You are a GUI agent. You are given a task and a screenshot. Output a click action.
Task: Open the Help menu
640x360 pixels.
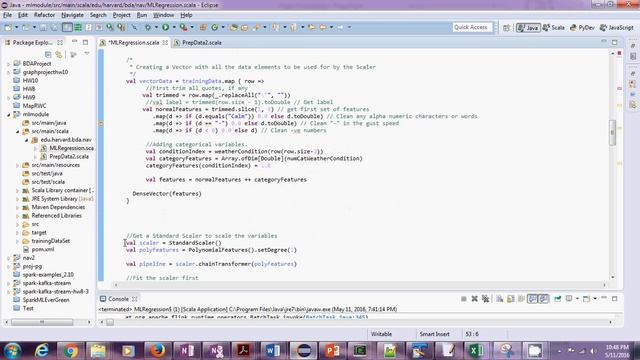[x=186, y=15]
